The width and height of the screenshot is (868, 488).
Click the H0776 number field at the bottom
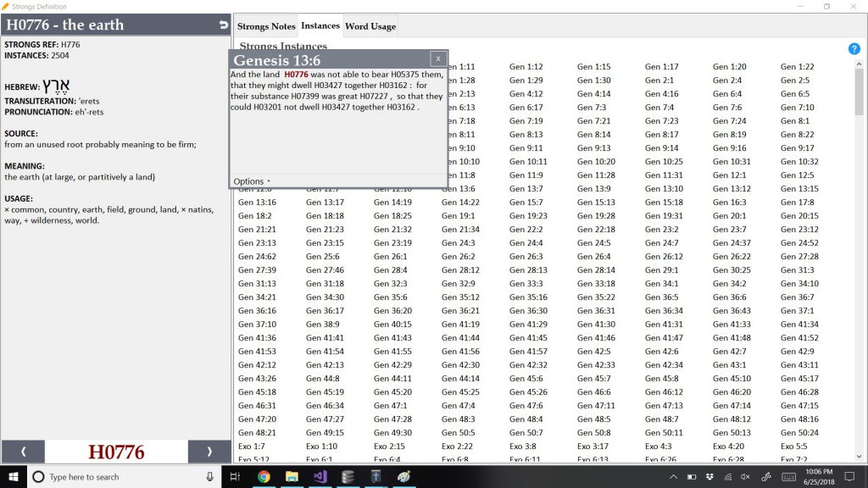coord(116,452)
